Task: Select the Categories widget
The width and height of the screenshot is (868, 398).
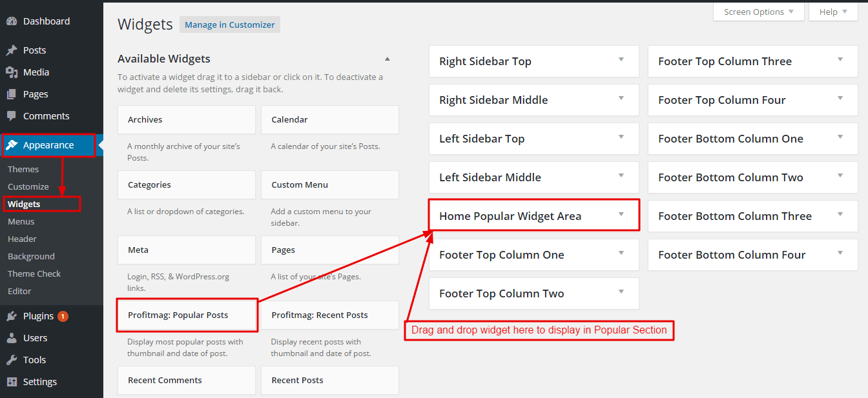Action: [187, 185]
